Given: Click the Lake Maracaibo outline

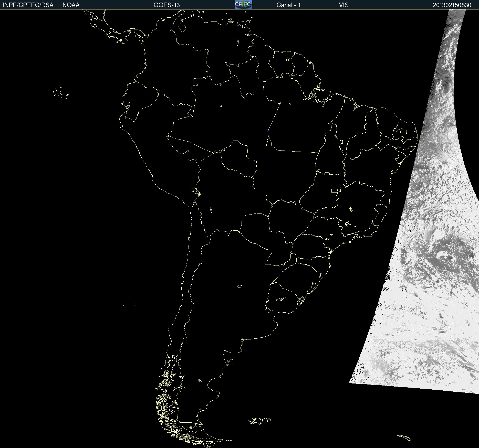Looking at the screenshot, I should (182, 26).
